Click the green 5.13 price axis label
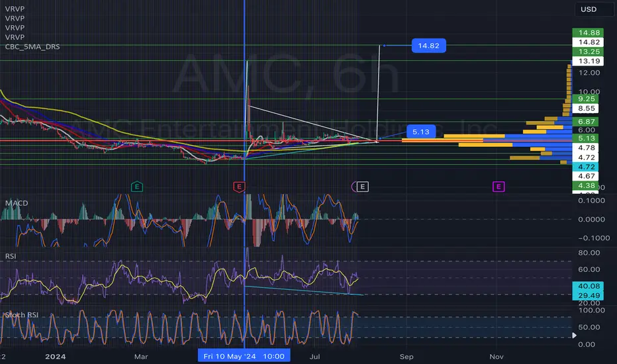This screenshot has width=617, height=364. click(x=586, y=138)
